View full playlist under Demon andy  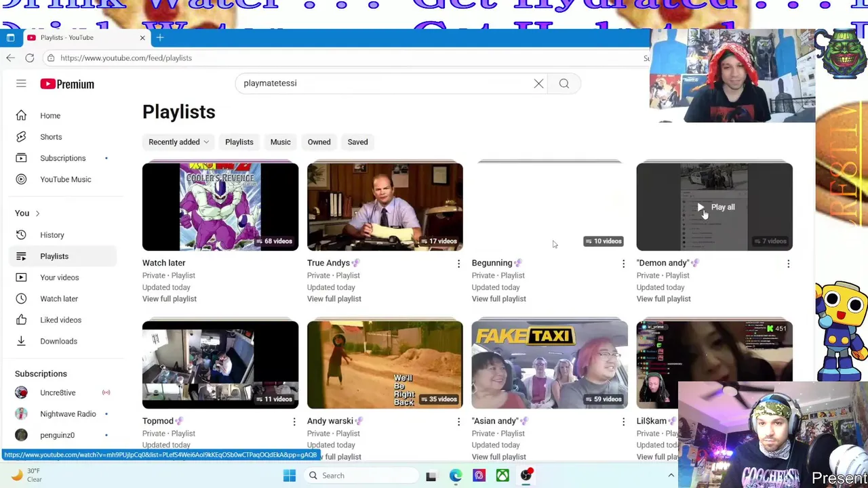[664, 299]
